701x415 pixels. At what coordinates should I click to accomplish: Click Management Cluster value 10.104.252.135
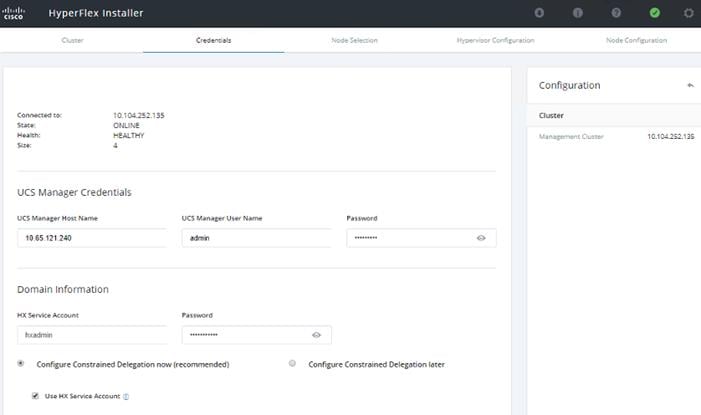pos(671,136)
